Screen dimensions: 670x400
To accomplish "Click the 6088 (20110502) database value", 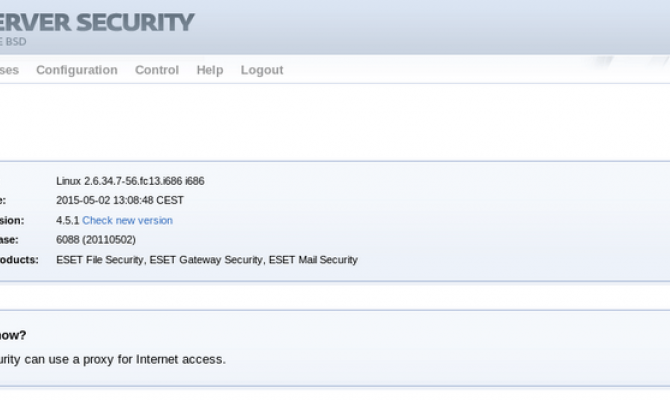I will coord(96,240).
